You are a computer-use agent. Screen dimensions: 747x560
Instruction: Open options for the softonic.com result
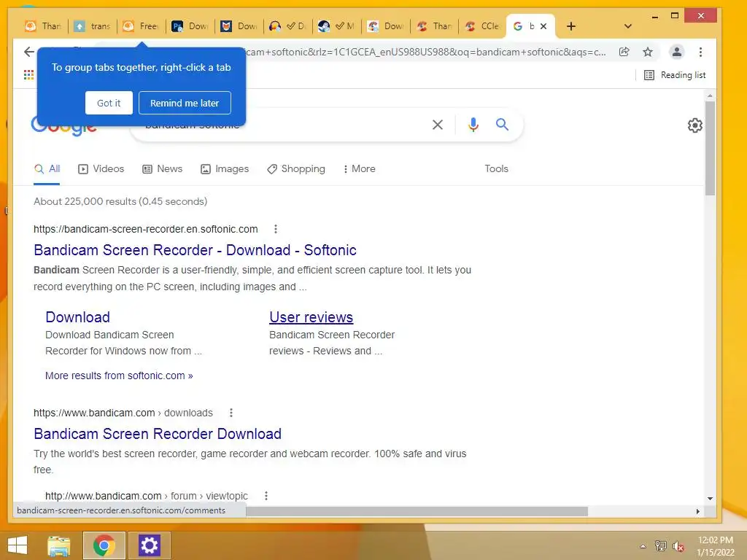[275, 229]
